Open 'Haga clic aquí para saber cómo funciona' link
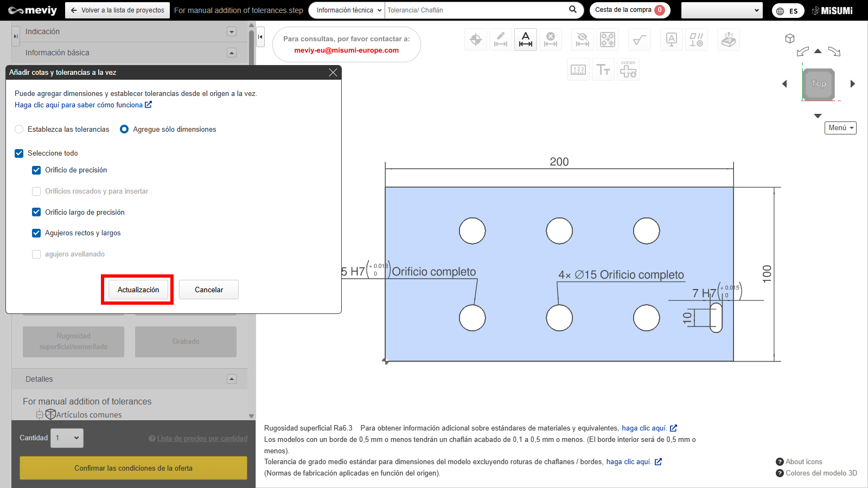Viewport: 868px width, 488px height. pyautogui.click(x=82, y=105)
